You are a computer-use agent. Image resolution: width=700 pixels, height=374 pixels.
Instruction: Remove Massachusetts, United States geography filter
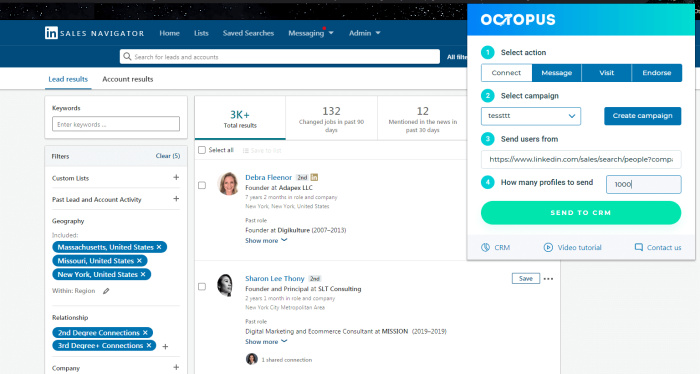pos(159,247)
